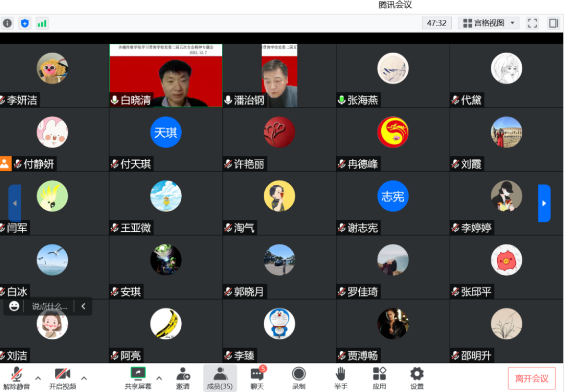Click the muted mic icon beside 付天琪

tap(115, 164)
